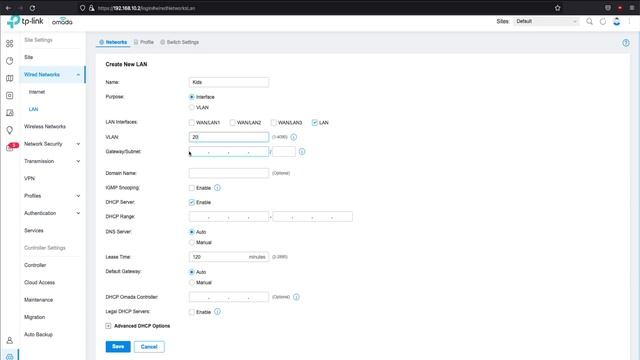Open the more options kebab icon
The width and height of the screenshot is (640, 360).
pyautogui.click(x=629, y=21)
